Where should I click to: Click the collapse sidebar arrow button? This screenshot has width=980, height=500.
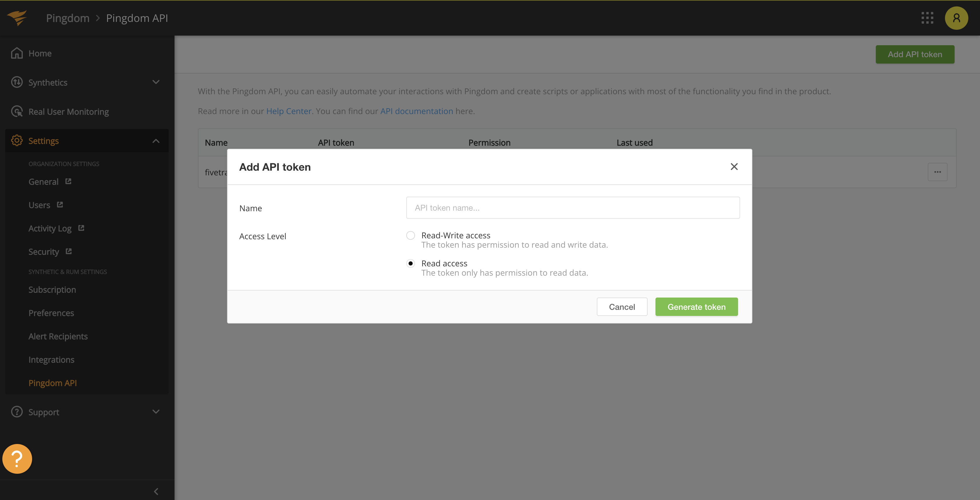click(x=156, y=491)
